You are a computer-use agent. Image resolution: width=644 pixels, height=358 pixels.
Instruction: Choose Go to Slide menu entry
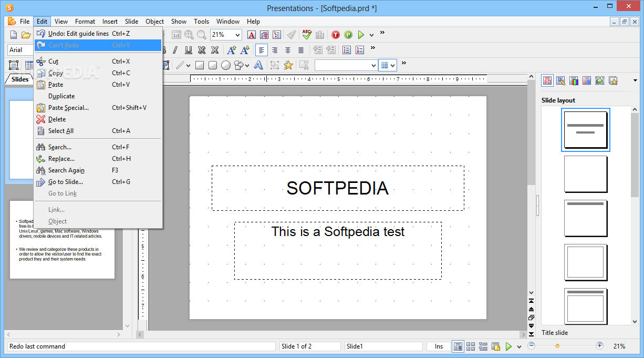pos(98,182)
